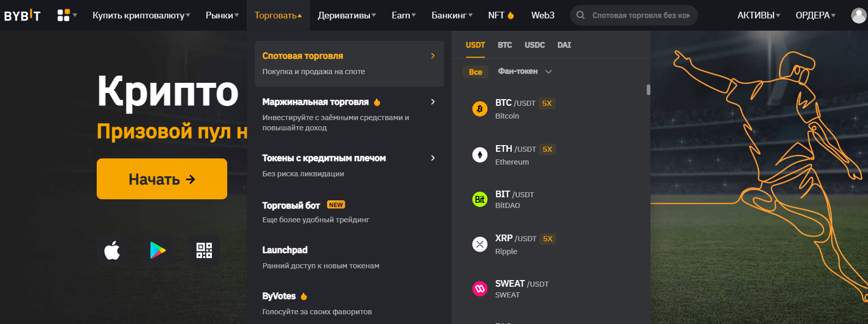Click the Bybit logo
This screenshot has width=868, height=324.
(x=22, y=16)
